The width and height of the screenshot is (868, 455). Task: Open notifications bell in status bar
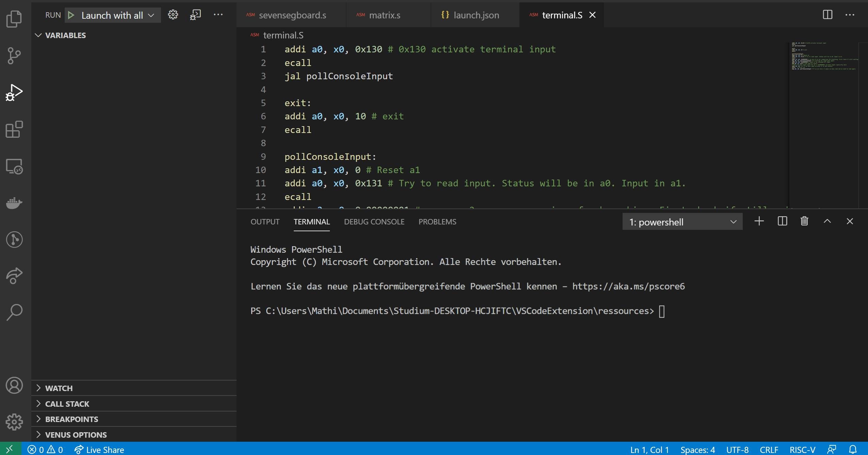click(853, 450)
